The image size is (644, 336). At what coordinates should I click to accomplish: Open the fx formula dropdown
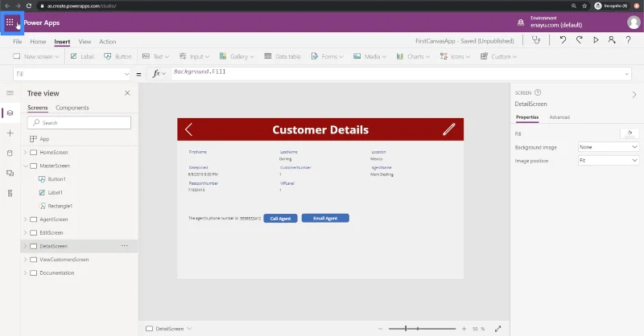click(159, 74)
